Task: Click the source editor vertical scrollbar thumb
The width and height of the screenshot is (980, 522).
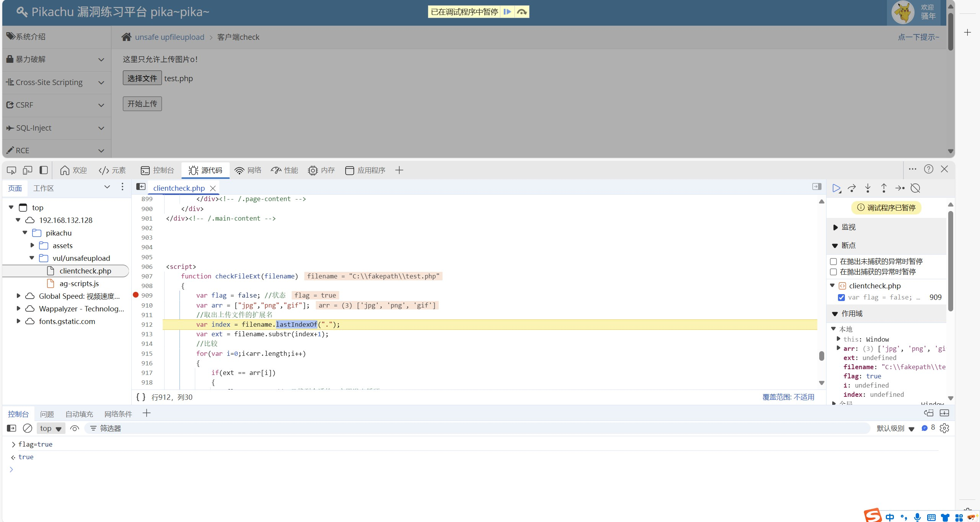Action: pyautogui.click(x=821, y=355)
